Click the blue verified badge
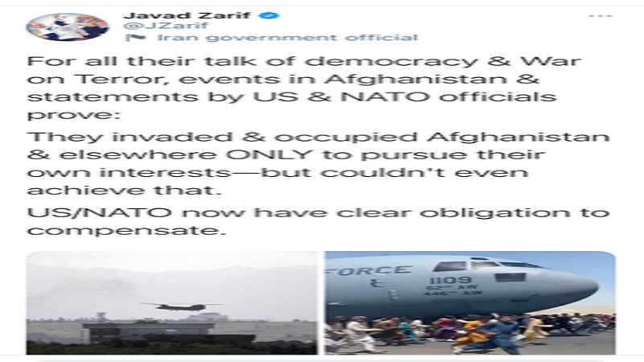The width and height of the screenshot is (644, 362). 269,15
